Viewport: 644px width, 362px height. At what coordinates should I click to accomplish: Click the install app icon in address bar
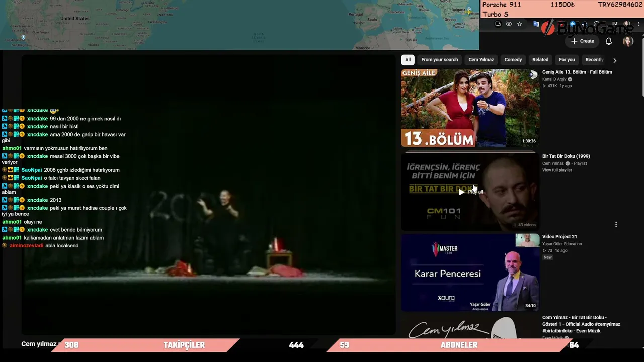[x=498, y=24]
